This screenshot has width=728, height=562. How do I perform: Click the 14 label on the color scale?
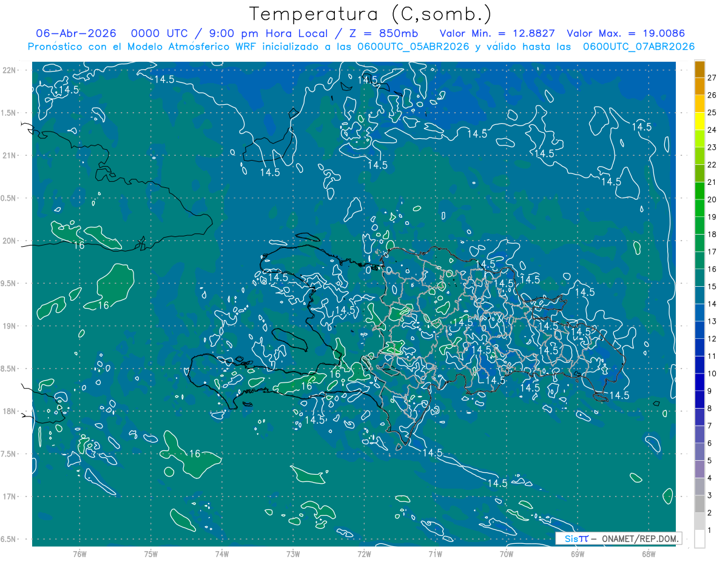pyautogui.click(x=712, y=304)
